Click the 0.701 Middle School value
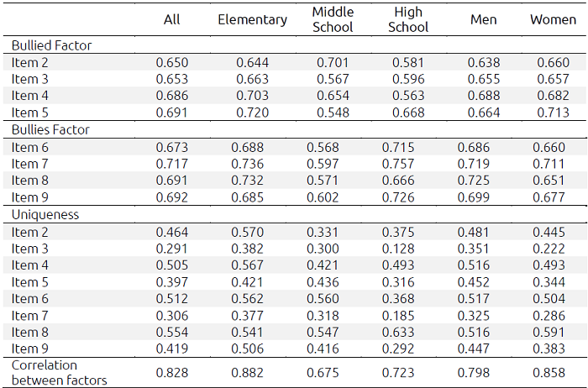The height and width of the screenshot is (388, 588). 333,62
